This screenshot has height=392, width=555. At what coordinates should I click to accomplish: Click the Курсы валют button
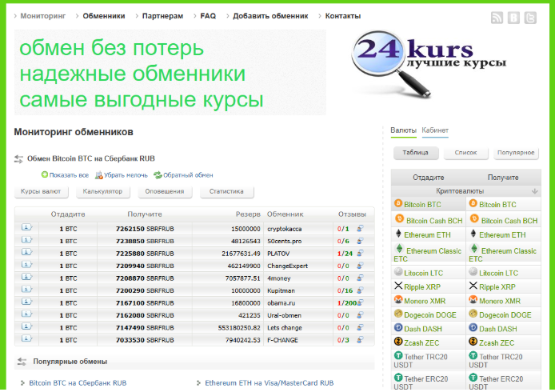(41, 191)
